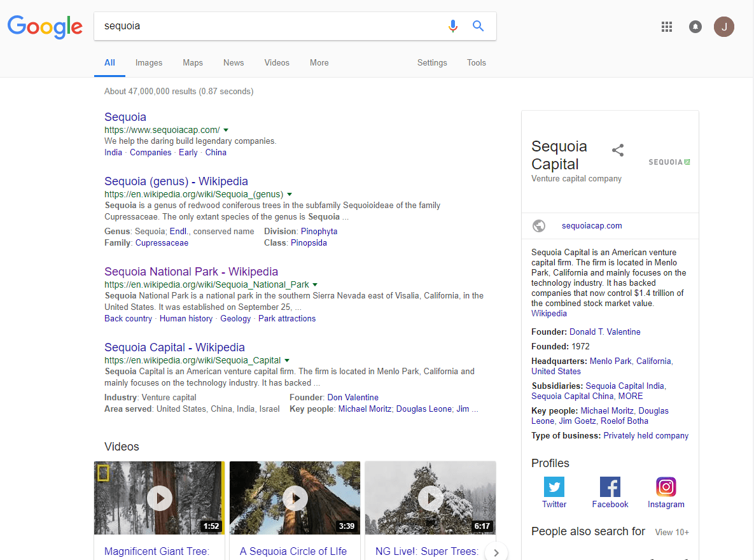754x560 pixels.
Task: Follow the Early sitelink
Action: [x=188, y=153]
